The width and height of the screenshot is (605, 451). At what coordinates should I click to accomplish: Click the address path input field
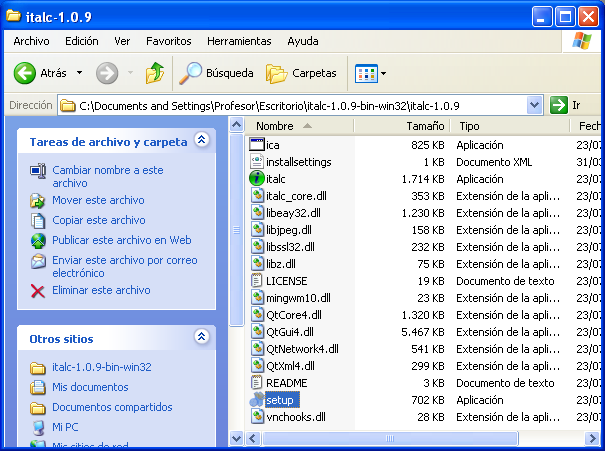tap(300, 105)
